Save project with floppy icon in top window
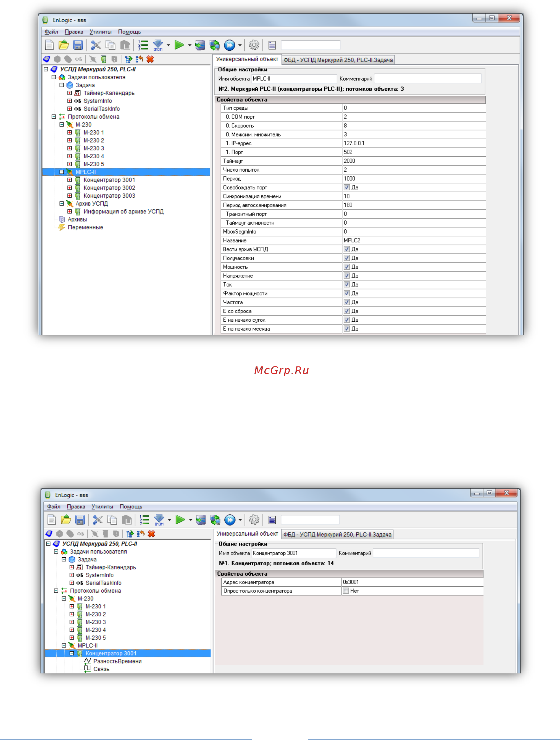Screen dimensions: 560x740 [x=78, y=45]
